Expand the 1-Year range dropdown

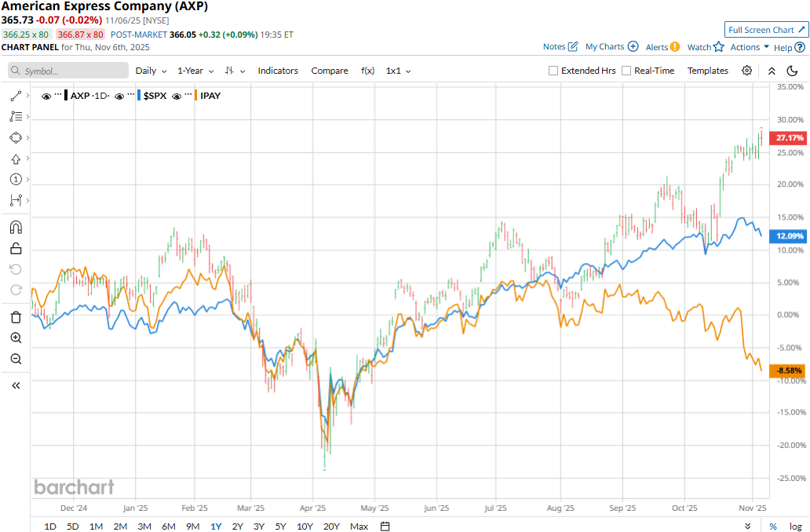[195, 71]
